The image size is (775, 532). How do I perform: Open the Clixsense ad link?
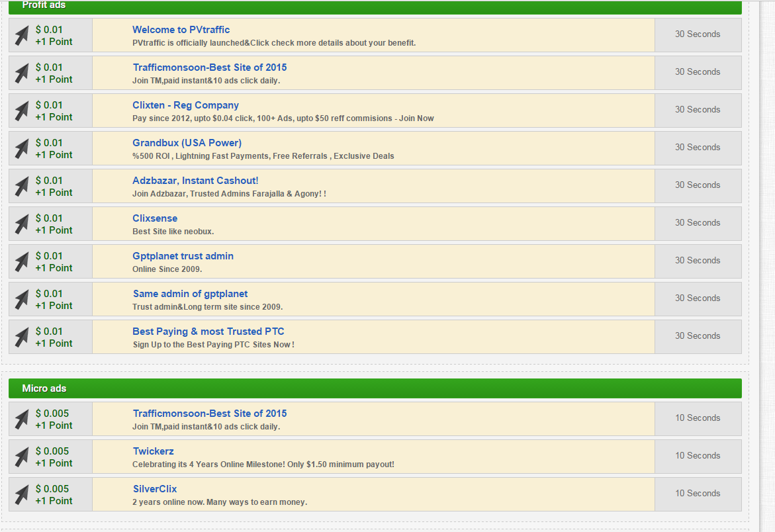(x=155, y=218)
